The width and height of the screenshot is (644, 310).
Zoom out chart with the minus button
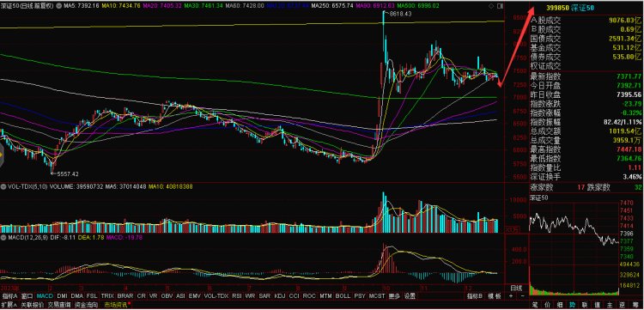pos(523,296)
